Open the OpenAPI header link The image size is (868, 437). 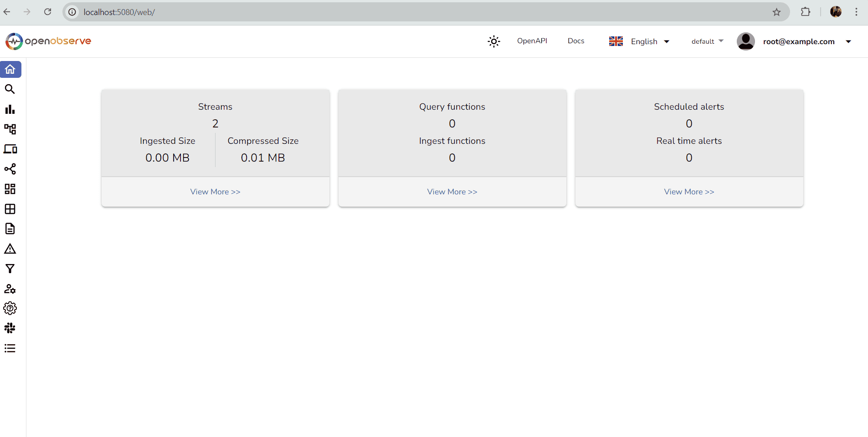pos(532,41)
